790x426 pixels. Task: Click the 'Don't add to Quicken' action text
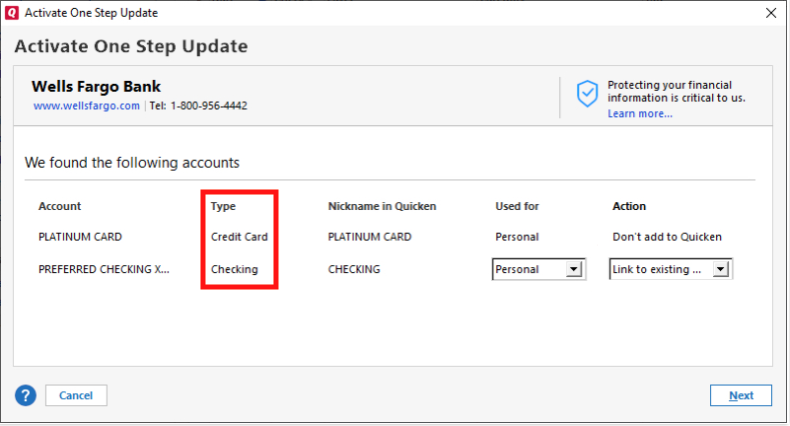(667, 237)
